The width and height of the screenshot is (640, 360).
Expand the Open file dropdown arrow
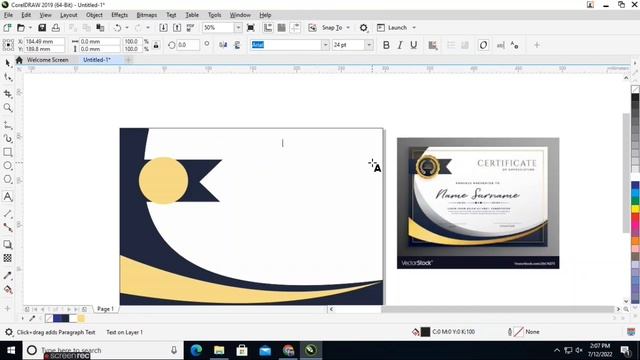pyautogui.click(x=30, y=28)
